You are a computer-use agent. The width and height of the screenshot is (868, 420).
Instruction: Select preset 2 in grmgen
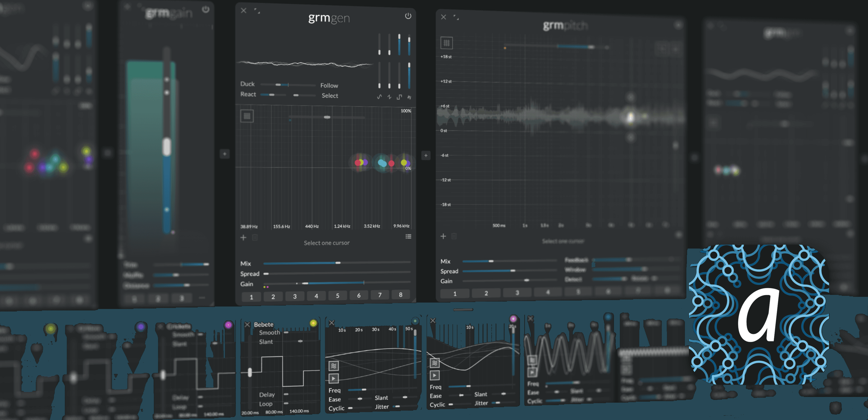(273, 297)
